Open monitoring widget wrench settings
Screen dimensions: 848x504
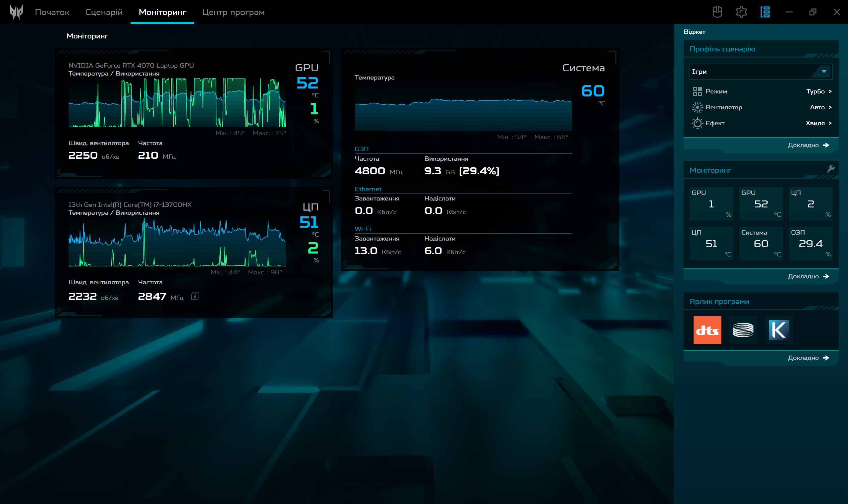click(x=830, y=168)
